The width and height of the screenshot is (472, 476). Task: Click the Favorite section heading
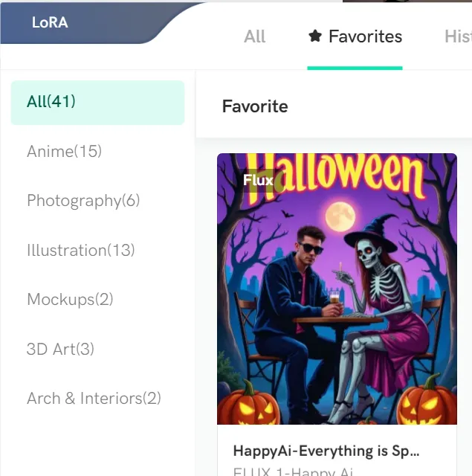pyautogui.click(x=255, y=106)
